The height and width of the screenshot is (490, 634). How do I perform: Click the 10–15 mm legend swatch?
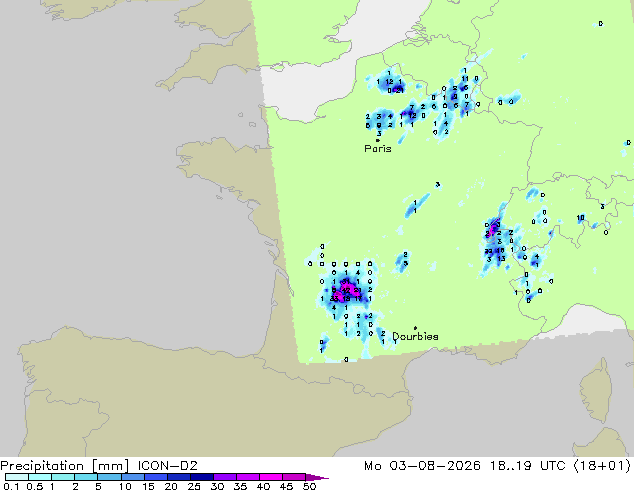(x=132, y=477)
